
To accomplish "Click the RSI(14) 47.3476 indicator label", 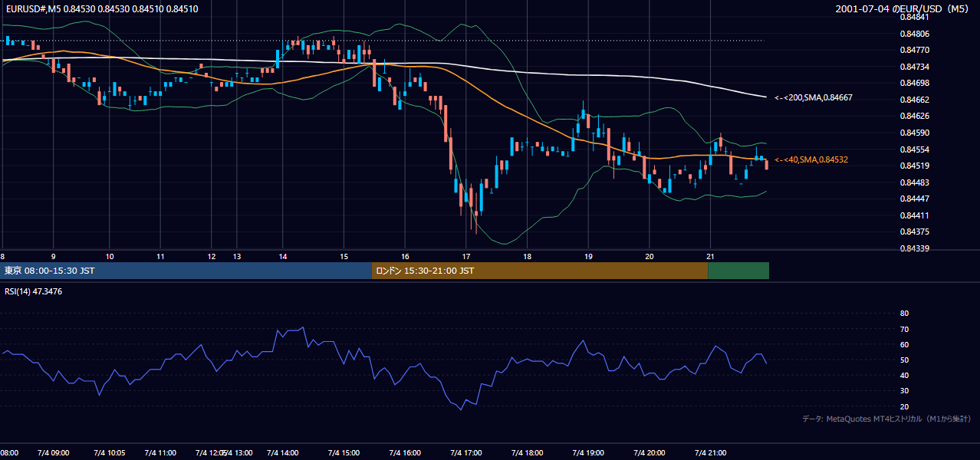I will pyautogui.click(x=34, y=291).
